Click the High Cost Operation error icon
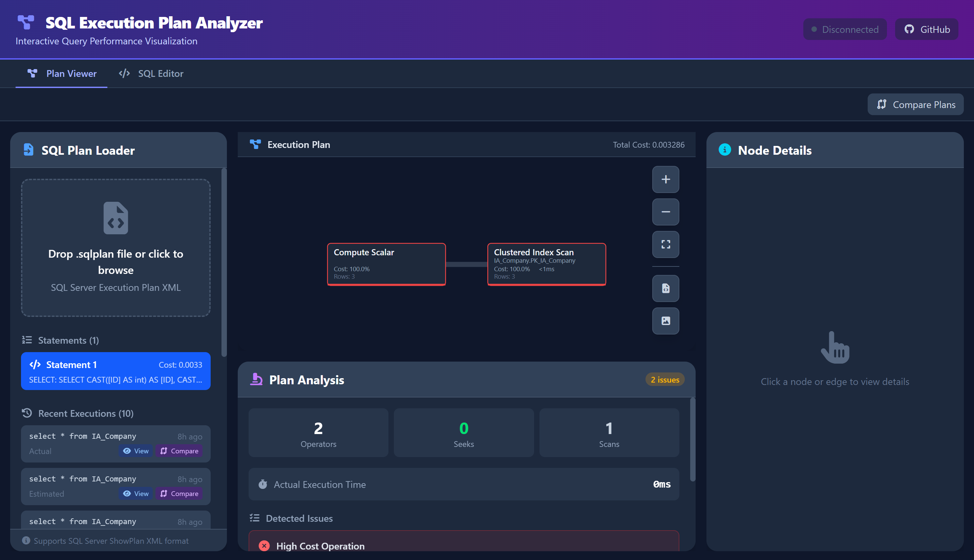The height and width of the screenshot is (560, 974). click(264, 546)
